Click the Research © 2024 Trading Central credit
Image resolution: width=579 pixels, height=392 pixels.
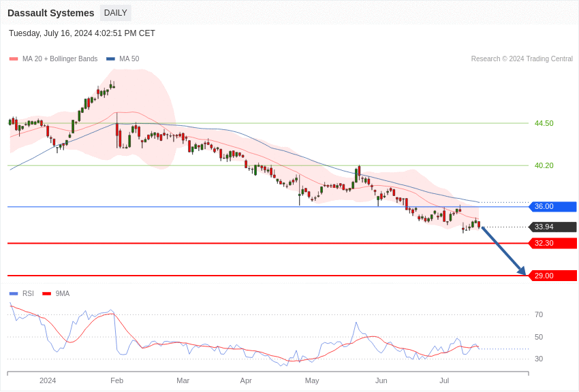point(522,59)
